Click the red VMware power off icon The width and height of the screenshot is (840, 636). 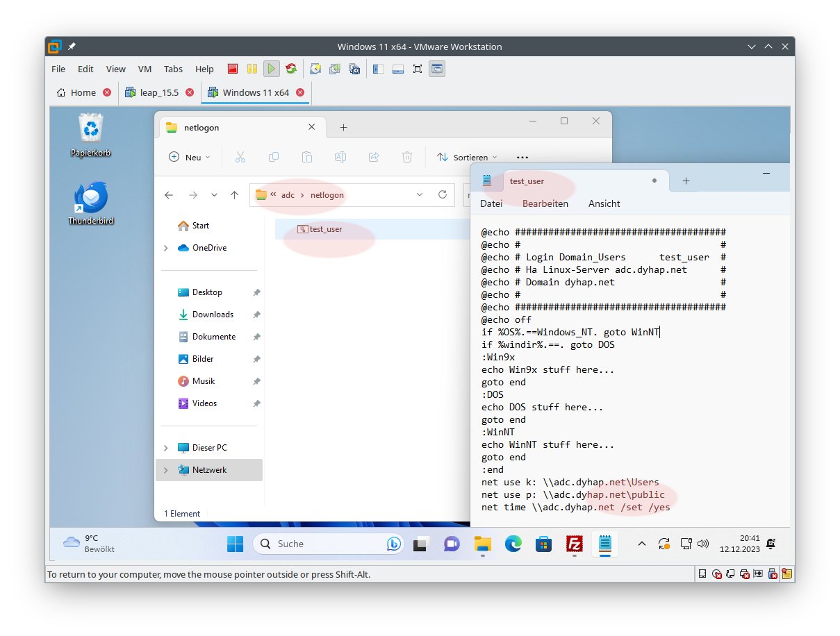point(233,69)
